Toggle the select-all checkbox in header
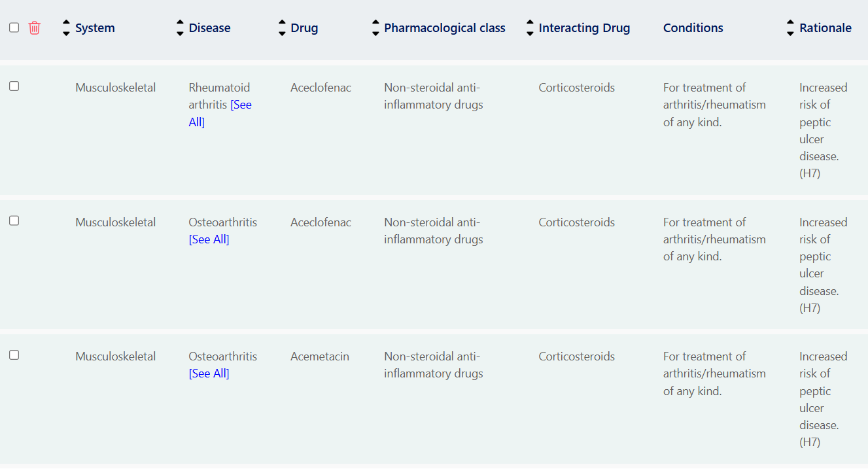 (x=14, y=27)
